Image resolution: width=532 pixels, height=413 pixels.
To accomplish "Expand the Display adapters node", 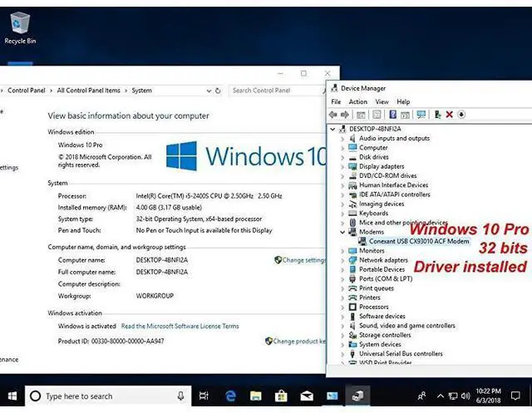I will [x=342, y=166].
